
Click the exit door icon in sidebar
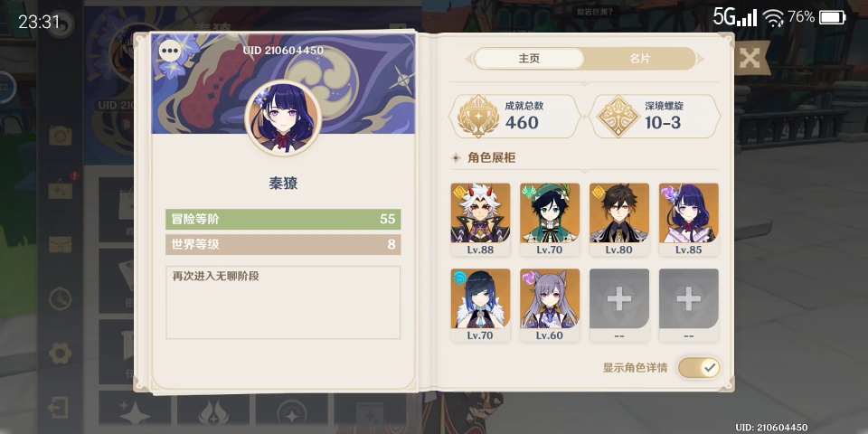point(59,408)
